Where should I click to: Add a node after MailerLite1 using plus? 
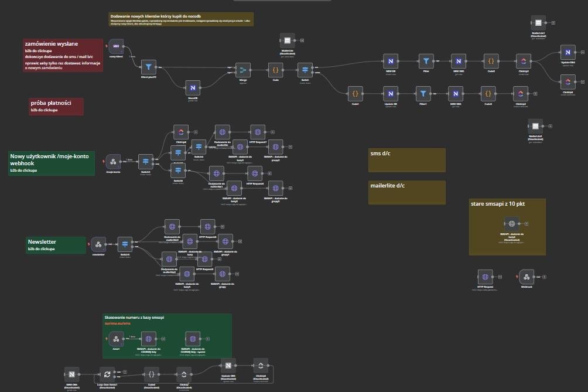click(x=553, y=23)
